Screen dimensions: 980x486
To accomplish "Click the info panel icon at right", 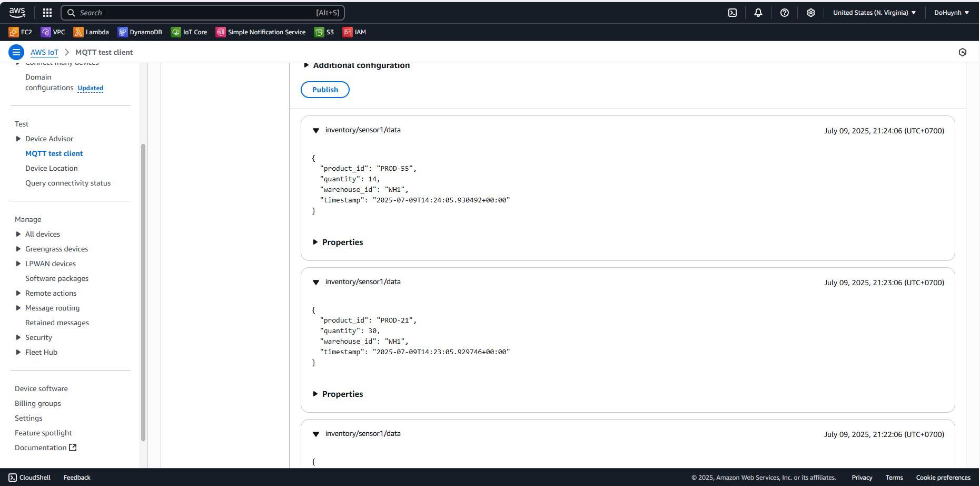I will [962, 52].
